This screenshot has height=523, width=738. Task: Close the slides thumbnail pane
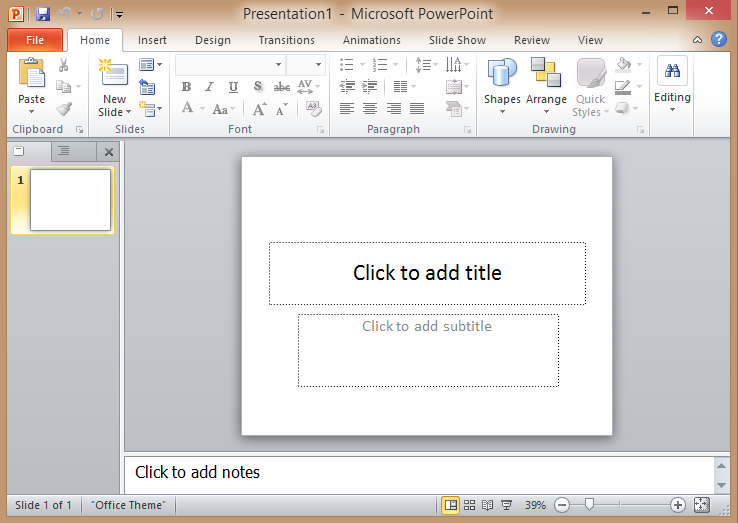coord(109,152)
